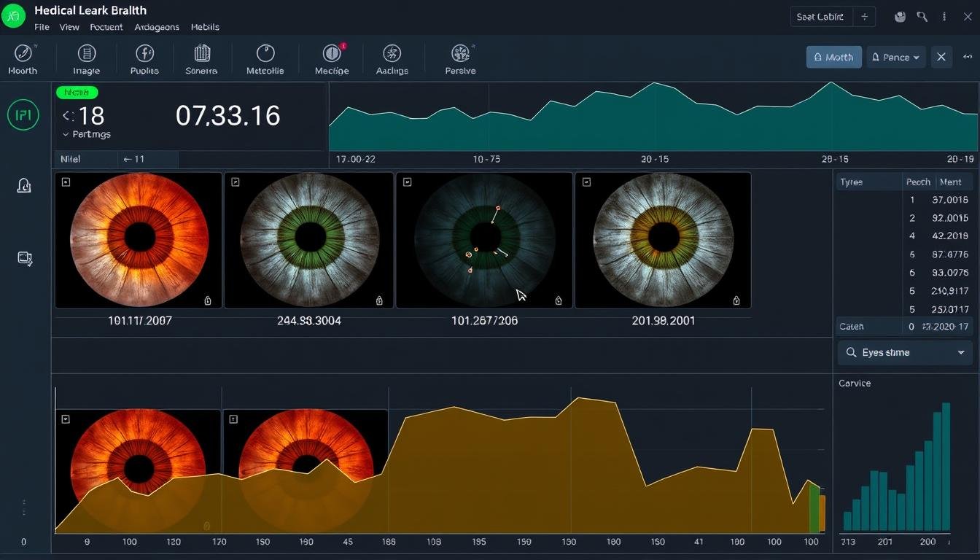The width and height of the screenshot is (980, 560).
Task: Toggle checkbox on first orange iris image
Action: pos(66,182)
